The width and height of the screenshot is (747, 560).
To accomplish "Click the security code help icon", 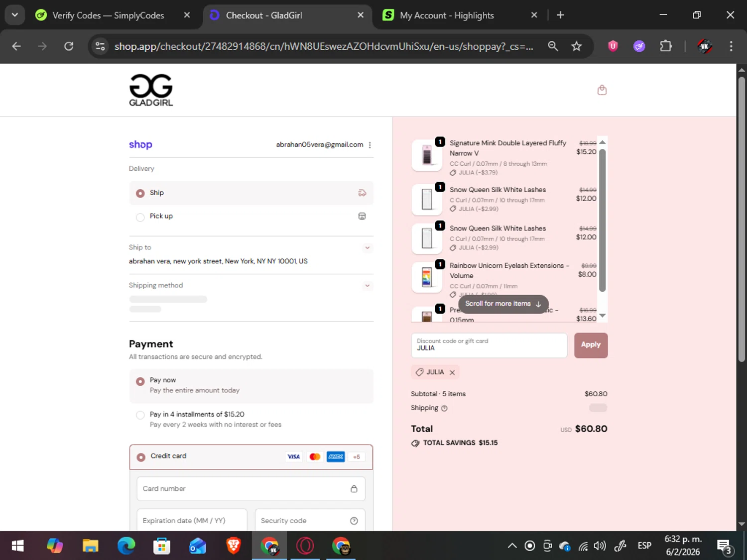I will coord(354,521).
